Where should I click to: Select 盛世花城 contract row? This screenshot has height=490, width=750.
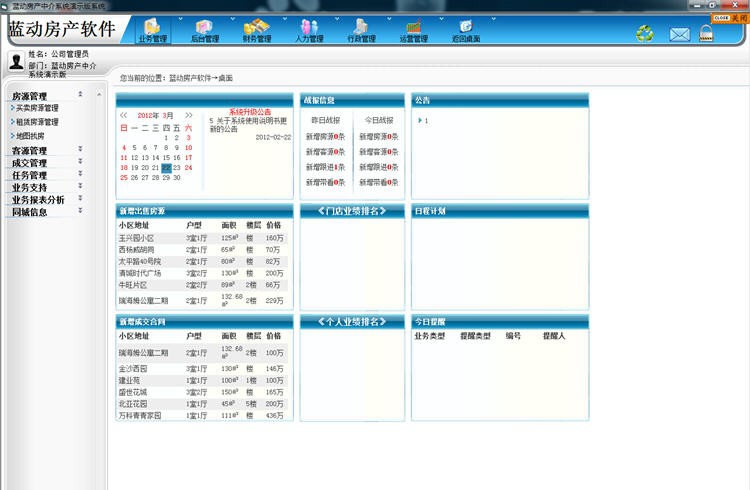203,392
